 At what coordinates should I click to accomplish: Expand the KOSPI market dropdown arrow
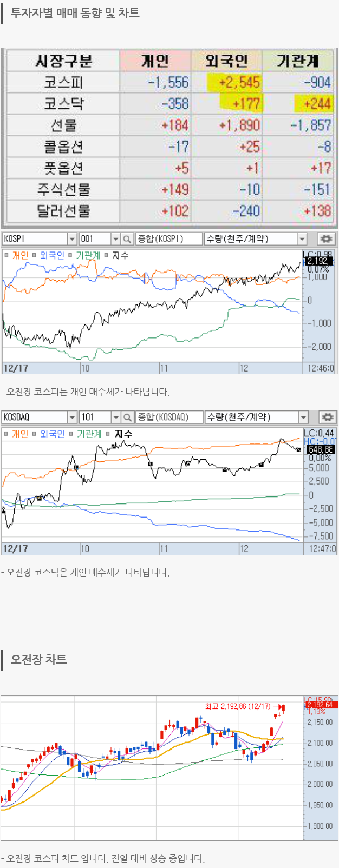click(x=72, y=239)
